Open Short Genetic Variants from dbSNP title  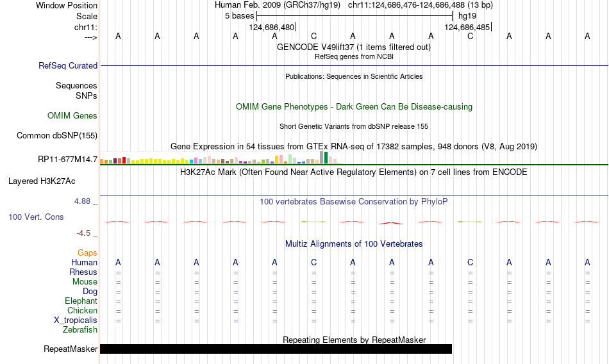point(354,126)
